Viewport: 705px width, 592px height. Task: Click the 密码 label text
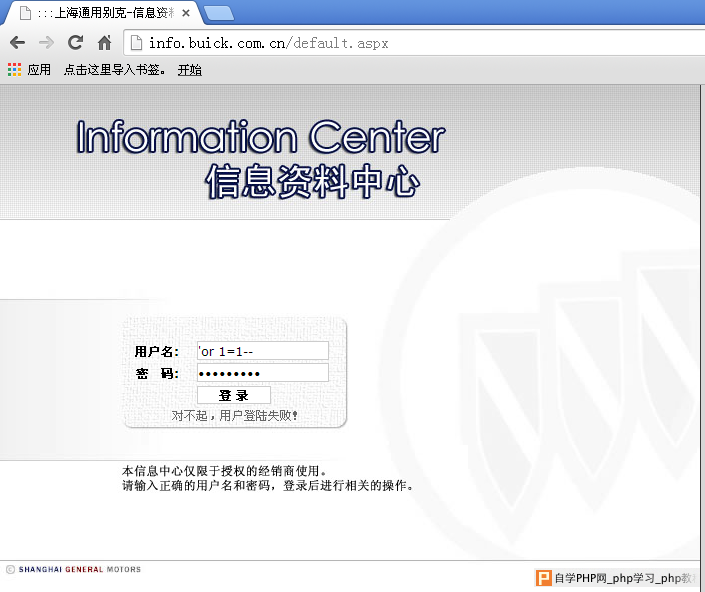157,373
